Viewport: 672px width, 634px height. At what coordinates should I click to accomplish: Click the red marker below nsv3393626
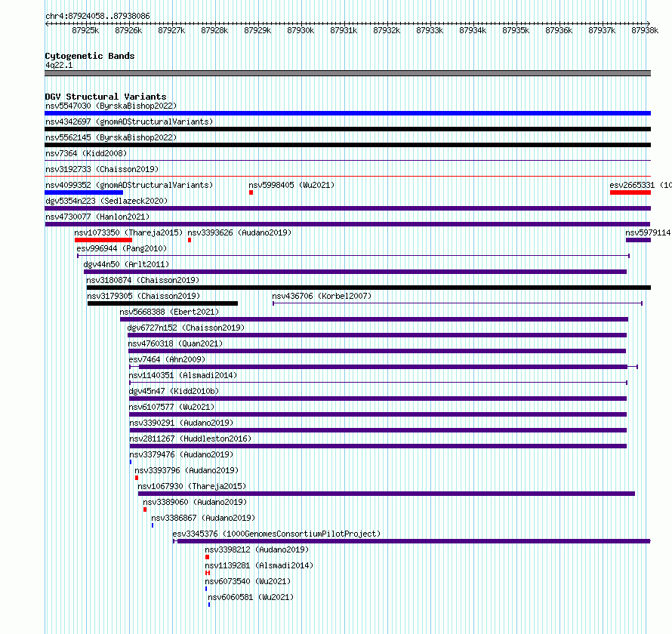pos(190,240)
